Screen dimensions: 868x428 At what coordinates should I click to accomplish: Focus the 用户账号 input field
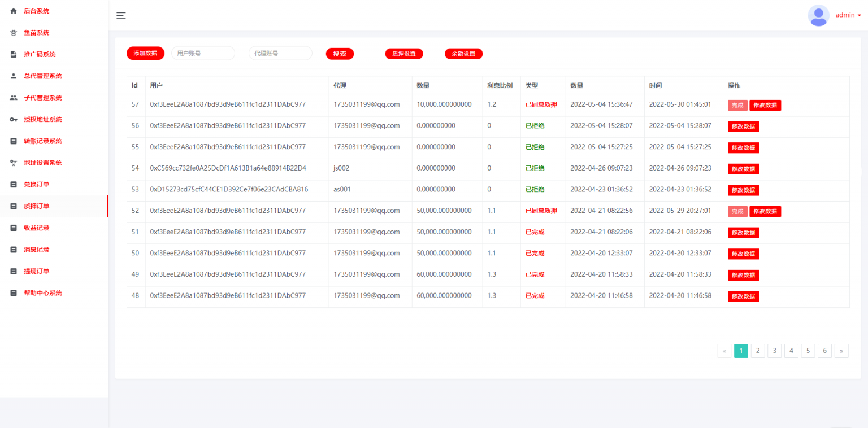(x=203, y=53)
